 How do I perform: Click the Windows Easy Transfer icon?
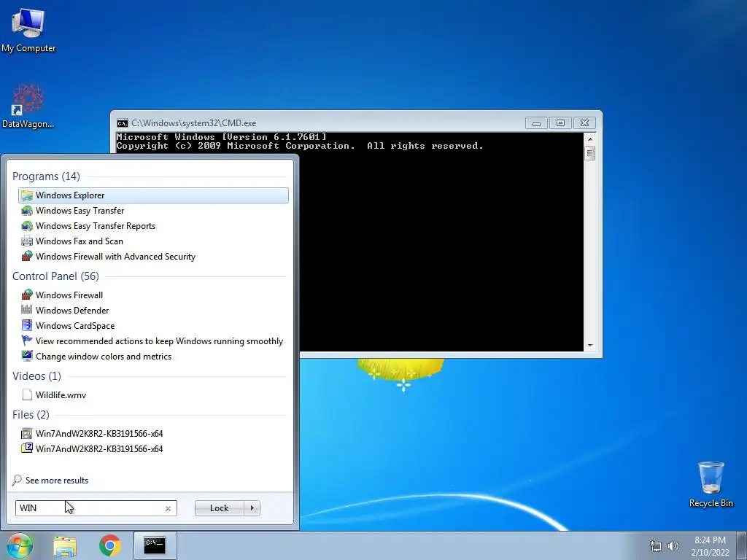[x=27, y=211]
